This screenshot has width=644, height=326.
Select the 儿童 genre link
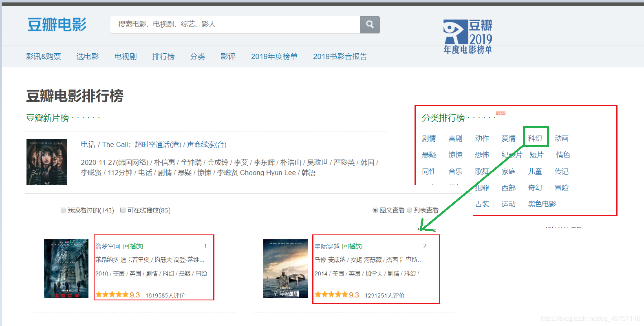pos(535,171)
